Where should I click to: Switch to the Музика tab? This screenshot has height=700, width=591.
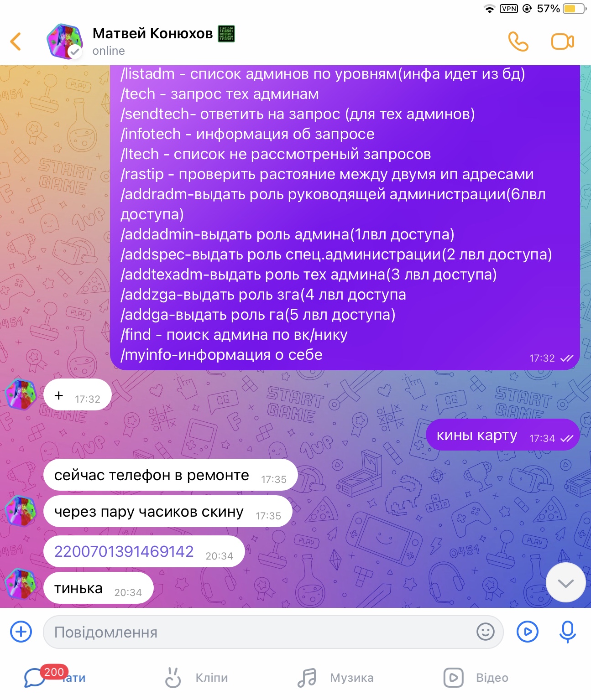(335, 678)
